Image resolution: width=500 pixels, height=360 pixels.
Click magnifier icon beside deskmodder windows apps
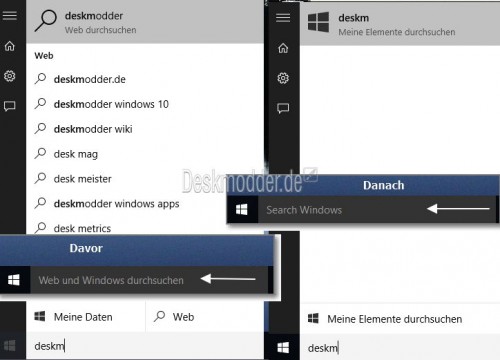(40, 203)
